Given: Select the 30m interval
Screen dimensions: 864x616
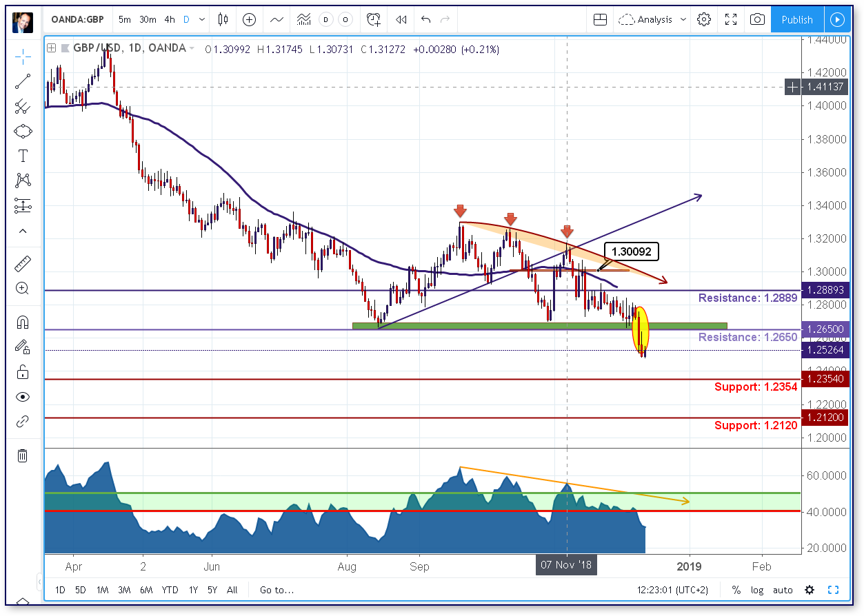Looking at the screenshot, I should (x=148, y=19).
